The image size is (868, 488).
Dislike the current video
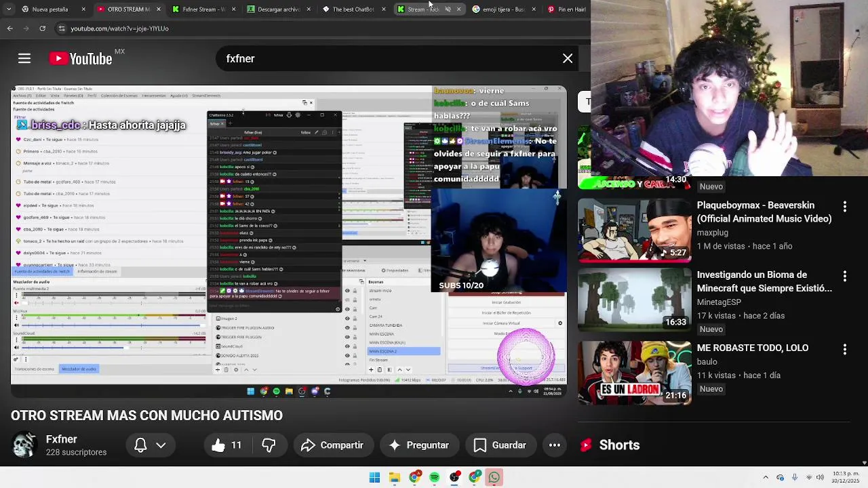coord(269,445)
